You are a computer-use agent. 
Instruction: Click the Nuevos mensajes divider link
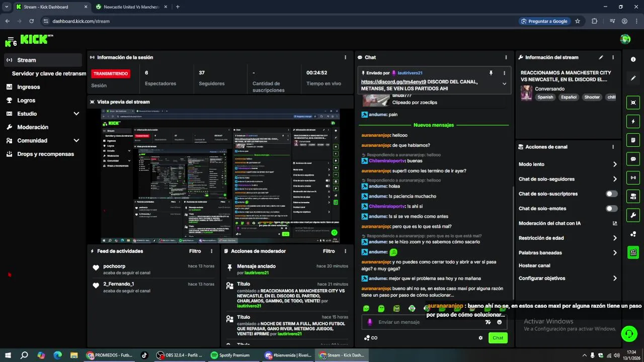point(433,125)
